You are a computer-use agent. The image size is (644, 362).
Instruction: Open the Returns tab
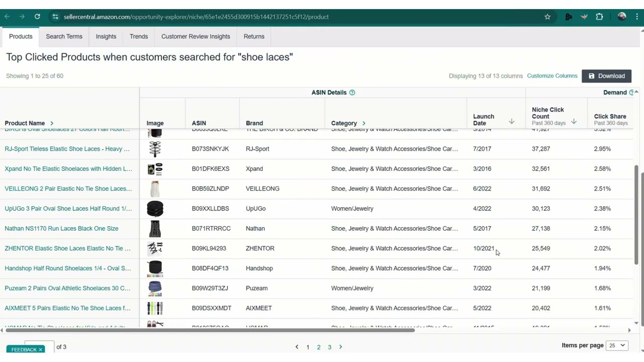point(254,36)
